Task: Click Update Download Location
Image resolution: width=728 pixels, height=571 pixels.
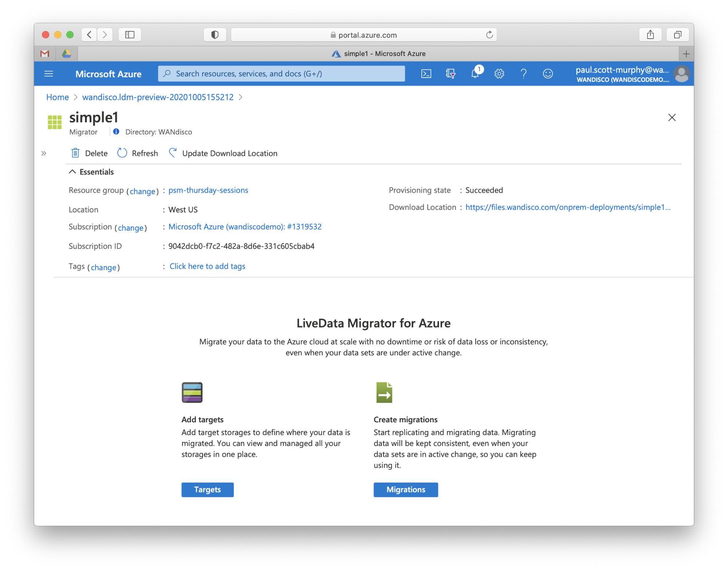Action: click(223, 153)
